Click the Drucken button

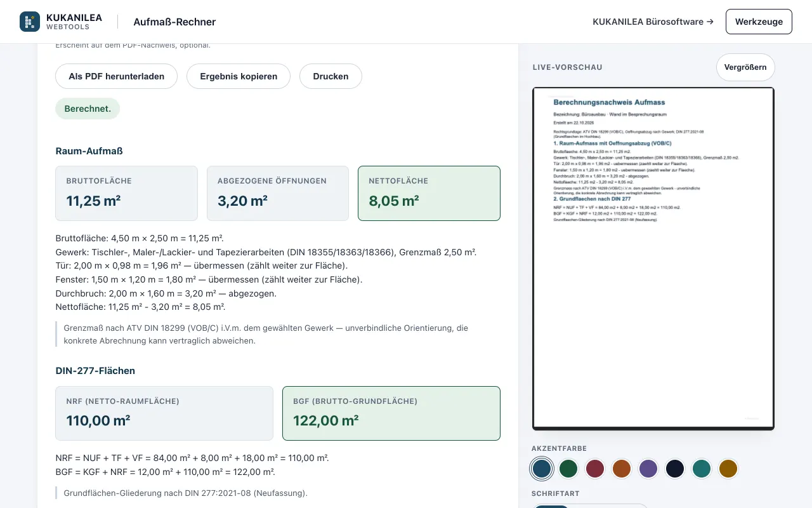(331, 76)
